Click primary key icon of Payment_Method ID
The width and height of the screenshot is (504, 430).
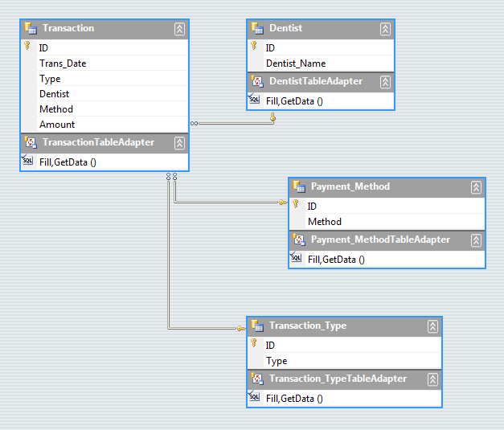[x=296, y=204]
